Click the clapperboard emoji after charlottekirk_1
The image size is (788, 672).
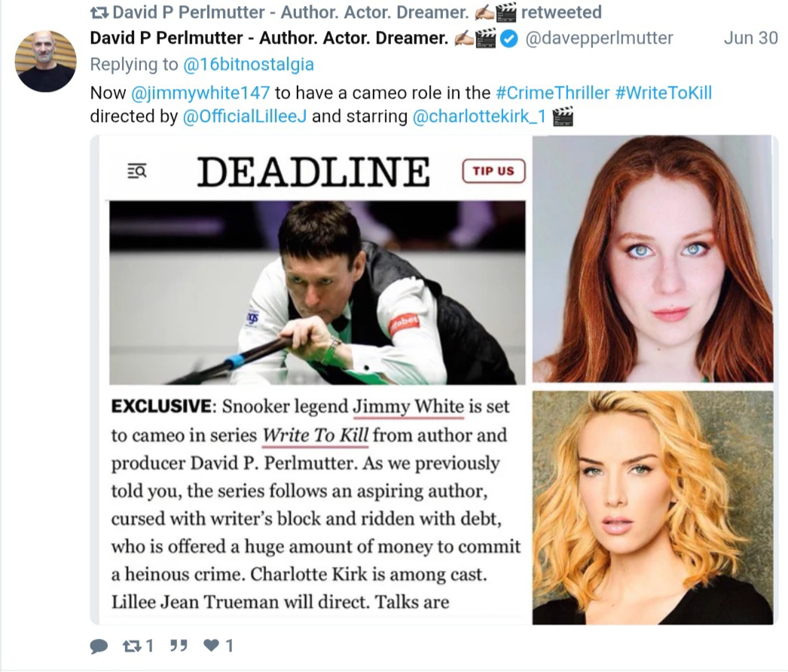[562, 117]
